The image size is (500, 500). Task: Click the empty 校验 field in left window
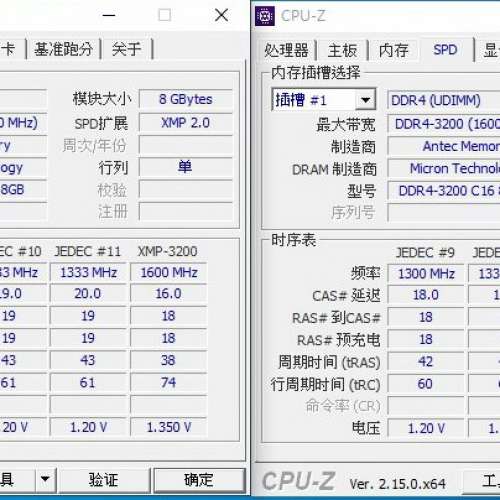[x=186, y=189]
